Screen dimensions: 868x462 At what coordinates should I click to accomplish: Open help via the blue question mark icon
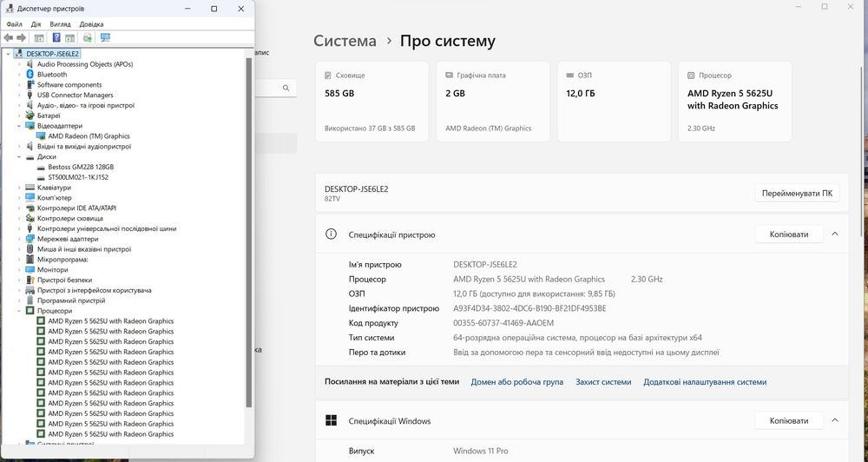(x=56, y=37)
